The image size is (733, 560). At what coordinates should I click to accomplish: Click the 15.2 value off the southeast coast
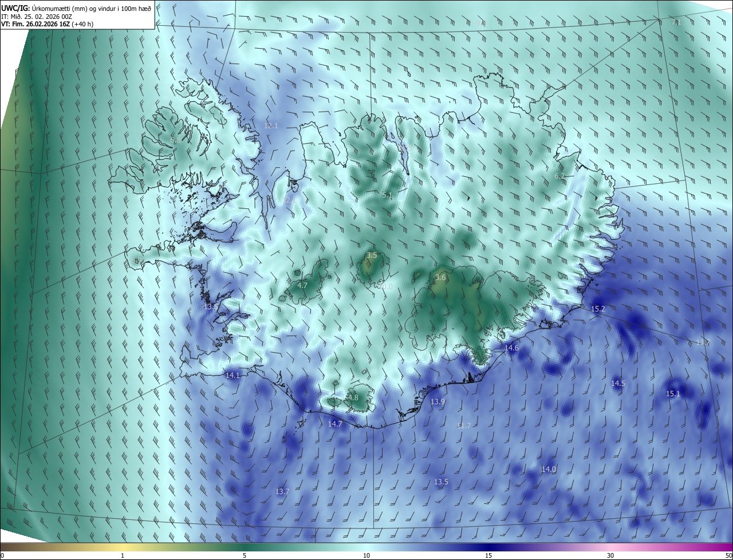[598, 309]
